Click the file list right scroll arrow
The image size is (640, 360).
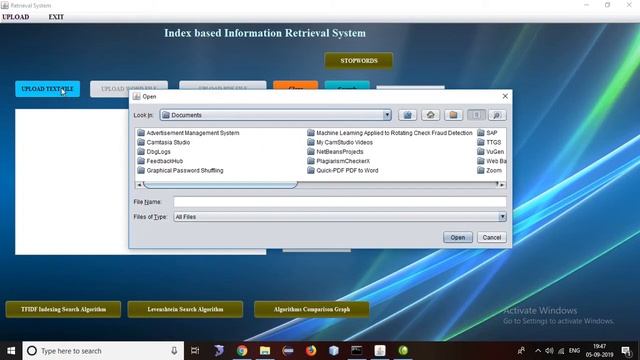pos(502,185)
